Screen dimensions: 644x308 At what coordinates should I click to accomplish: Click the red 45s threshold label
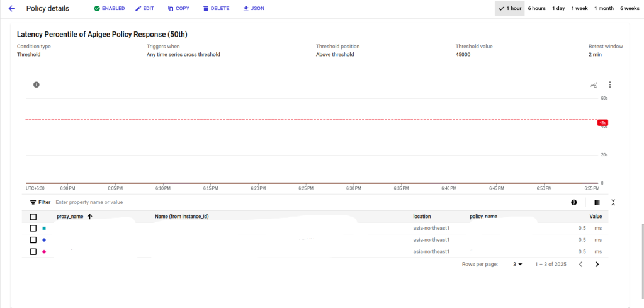point(602,123)
